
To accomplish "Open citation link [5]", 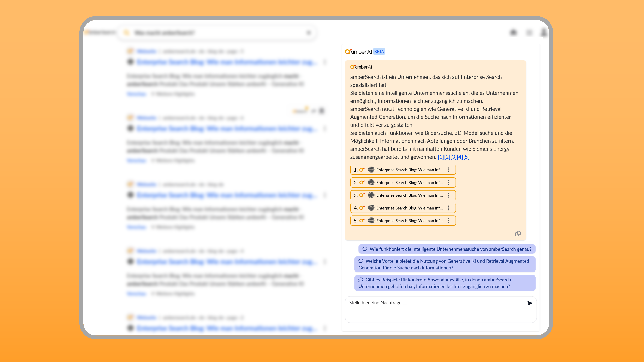I will click(466, 157).
